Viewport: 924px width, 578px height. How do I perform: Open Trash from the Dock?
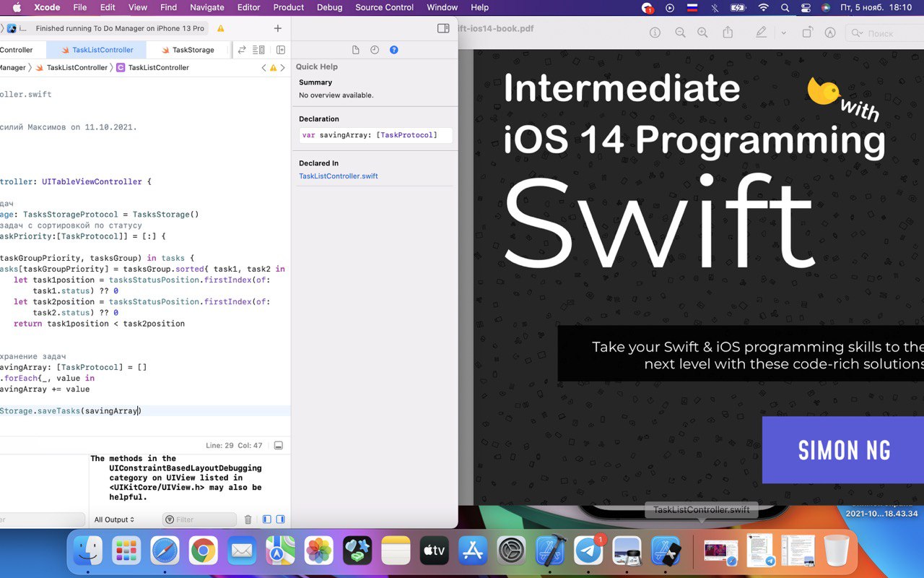click(837, 551)
